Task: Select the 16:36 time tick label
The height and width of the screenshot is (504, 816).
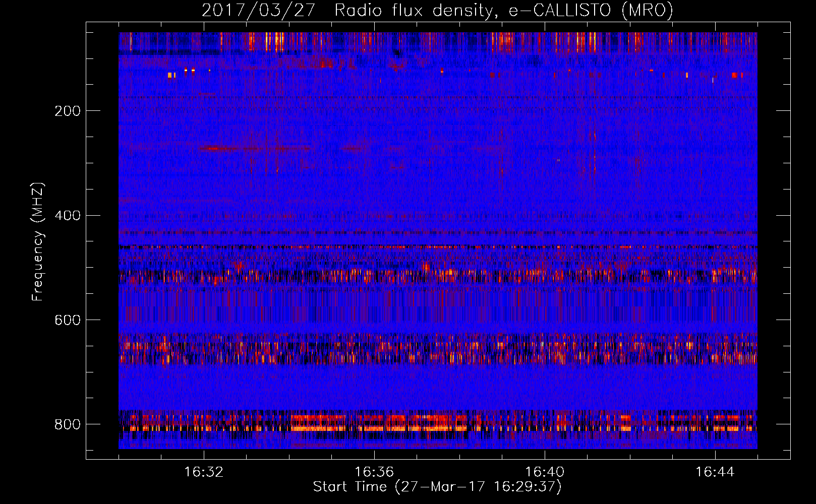Action: (x=374, y=472)
